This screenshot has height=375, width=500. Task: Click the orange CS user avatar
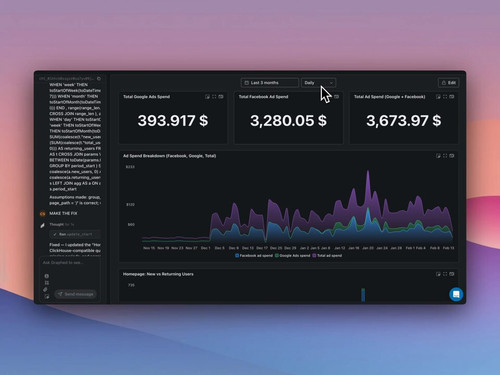(x=43, y=214)
